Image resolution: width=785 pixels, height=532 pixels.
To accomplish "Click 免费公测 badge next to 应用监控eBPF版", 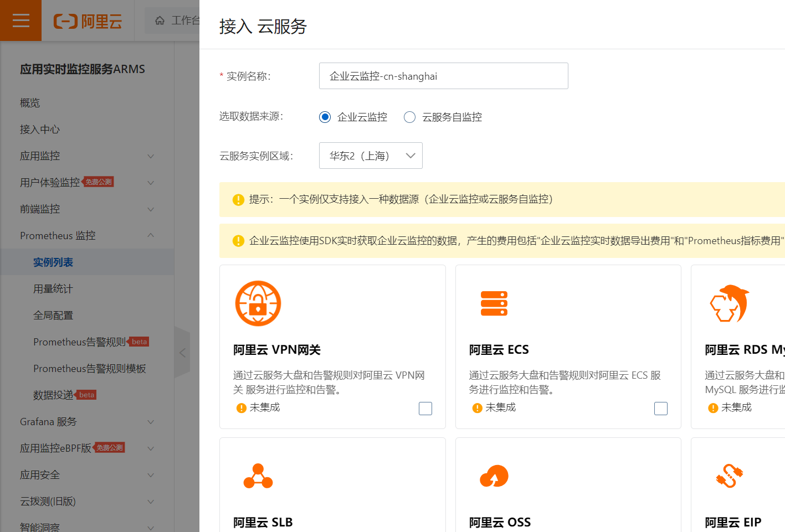I will [109, 447].
